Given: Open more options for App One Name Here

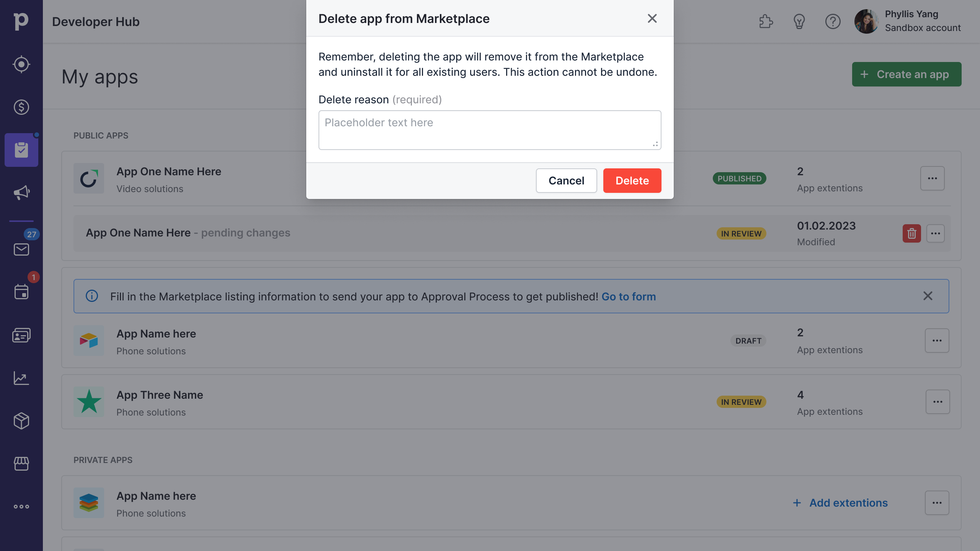Looking at the screenshot, I should click(x=932, y=178).
